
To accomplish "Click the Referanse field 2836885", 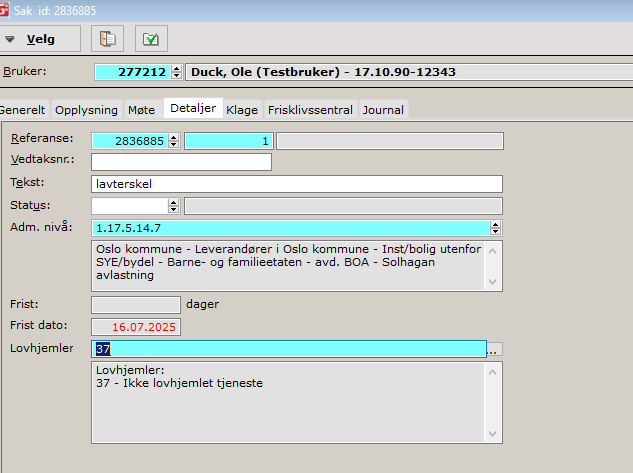I will tap(130, 141).
